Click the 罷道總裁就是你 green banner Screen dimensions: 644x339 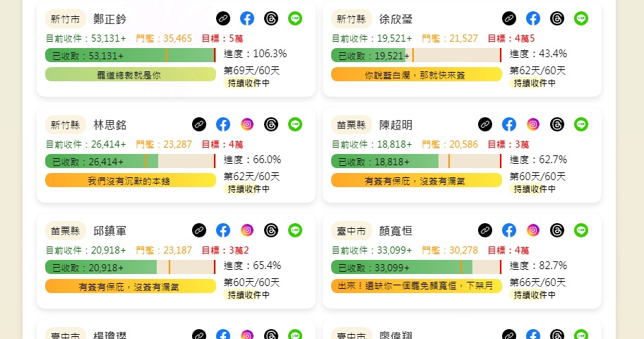point(131,75)
